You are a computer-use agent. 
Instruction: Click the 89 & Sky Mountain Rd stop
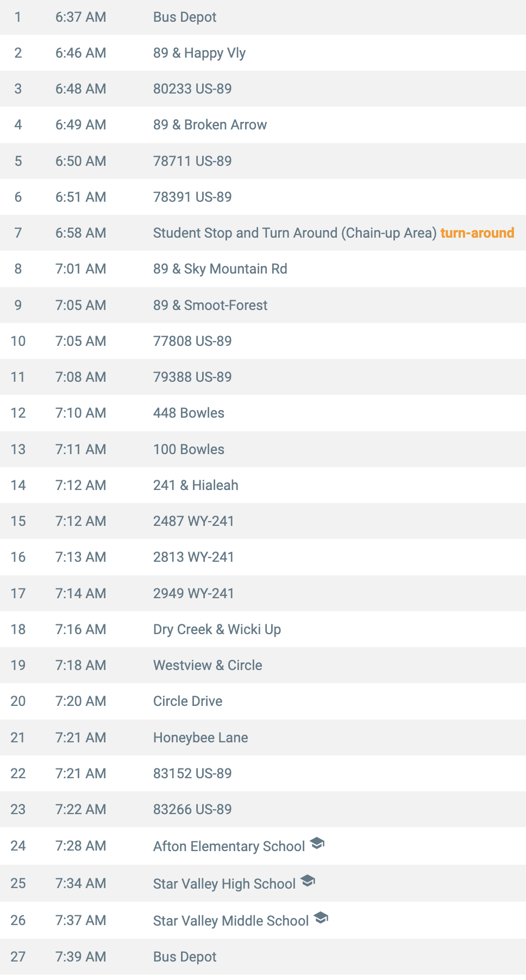263,269
